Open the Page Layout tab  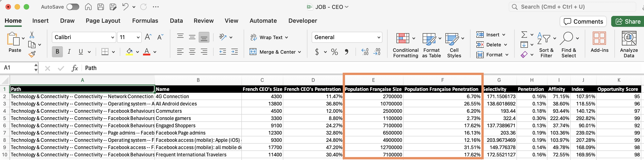103,21
